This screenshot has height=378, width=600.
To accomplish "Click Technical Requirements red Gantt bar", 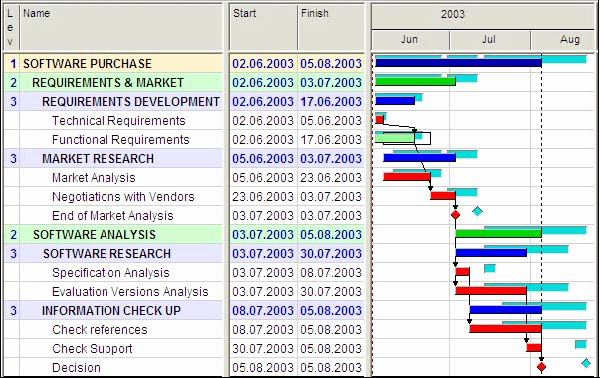I will coord(380,120).
